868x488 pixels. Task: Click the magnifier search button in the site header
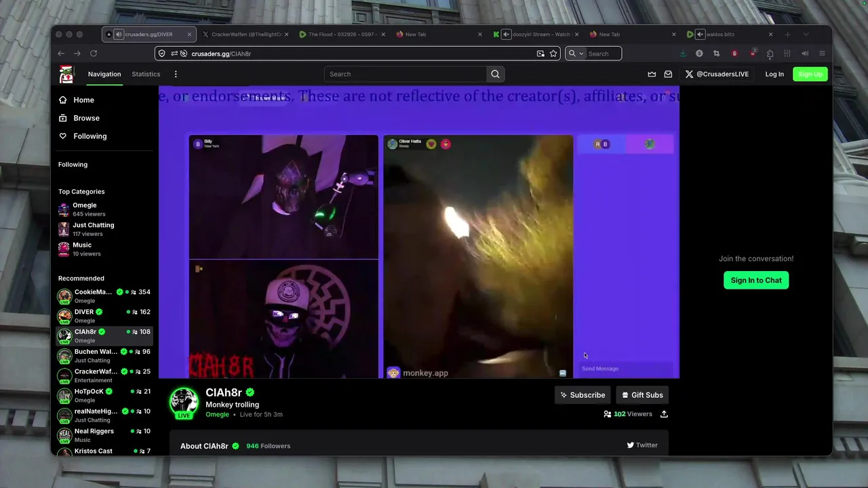[495, 75]
